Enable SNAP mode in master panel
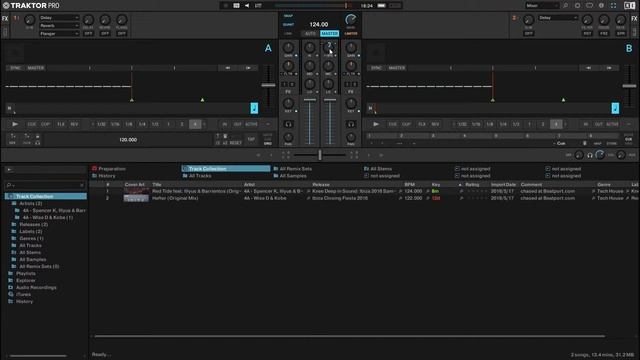 (x=288, y=16)
